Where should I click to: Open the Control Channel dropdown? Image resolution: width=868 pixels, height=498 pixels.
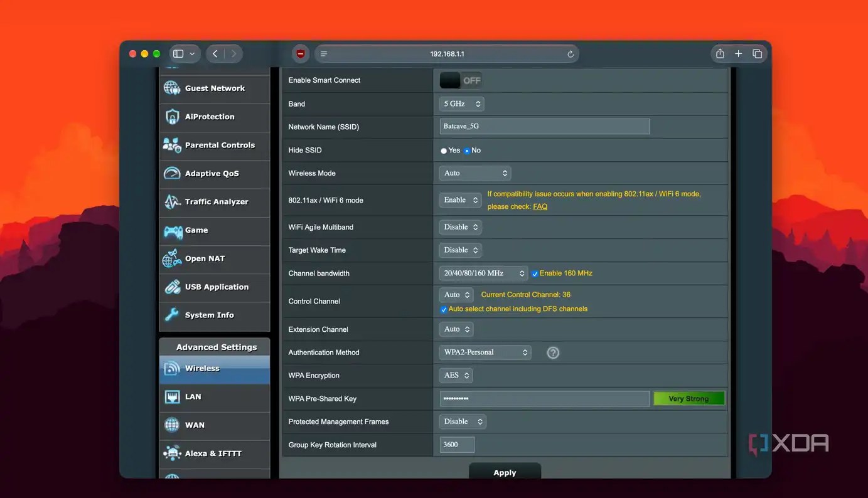pyautogui.click(x=456, y=295)
